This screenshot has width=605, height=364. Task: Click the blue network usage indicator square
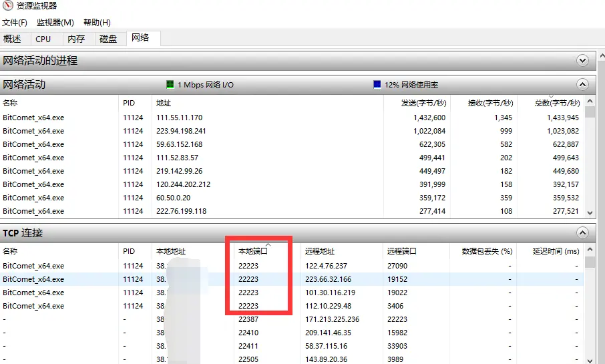click(377, 85)
